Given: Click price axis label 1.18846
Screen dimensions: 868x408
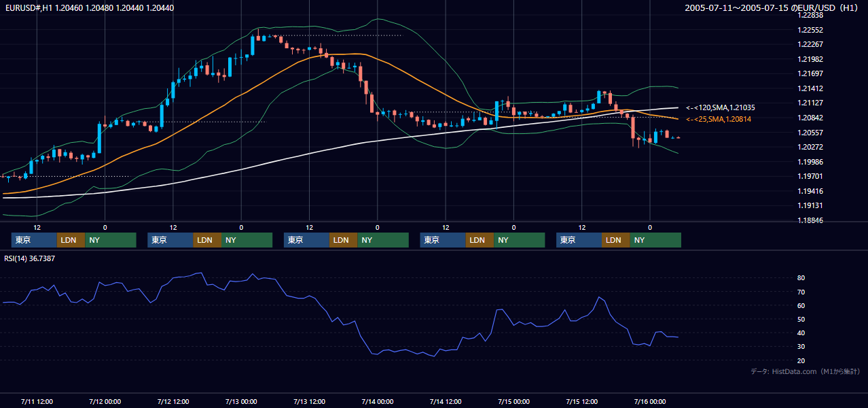Looking at the screenshot, I should tap(810, 220).
